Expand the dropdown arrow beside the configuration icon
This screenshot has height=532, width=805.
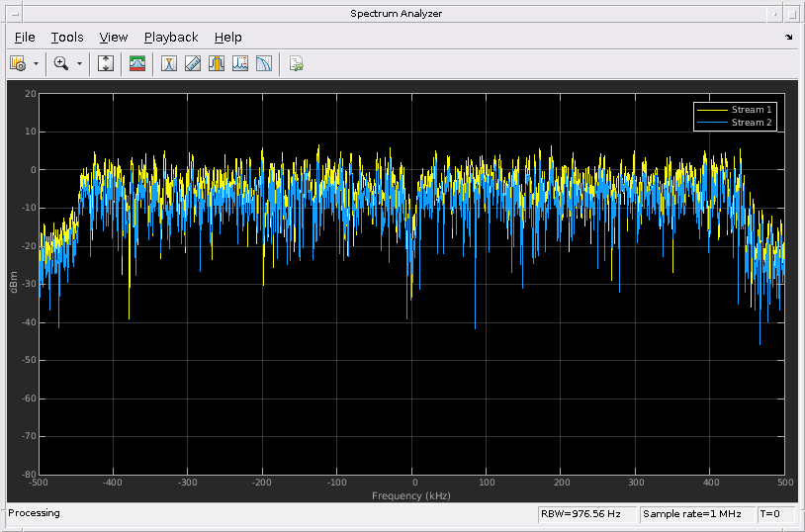tap(37, 63)
